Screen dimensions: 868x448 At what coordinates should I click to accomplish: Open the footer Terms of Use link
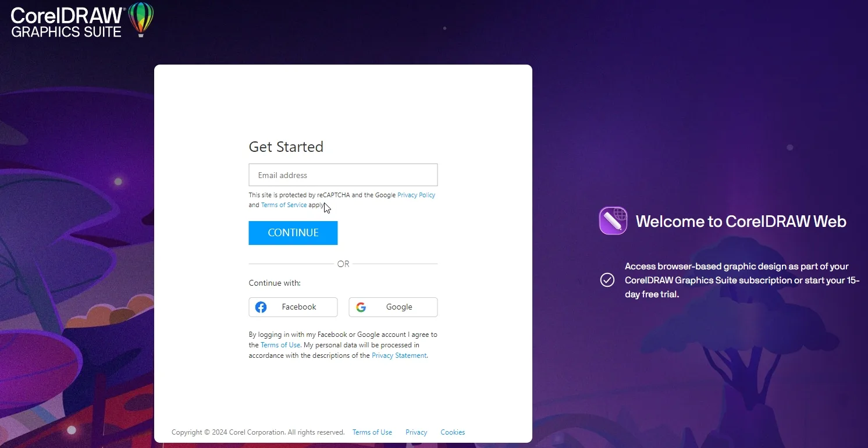[372, 432]
